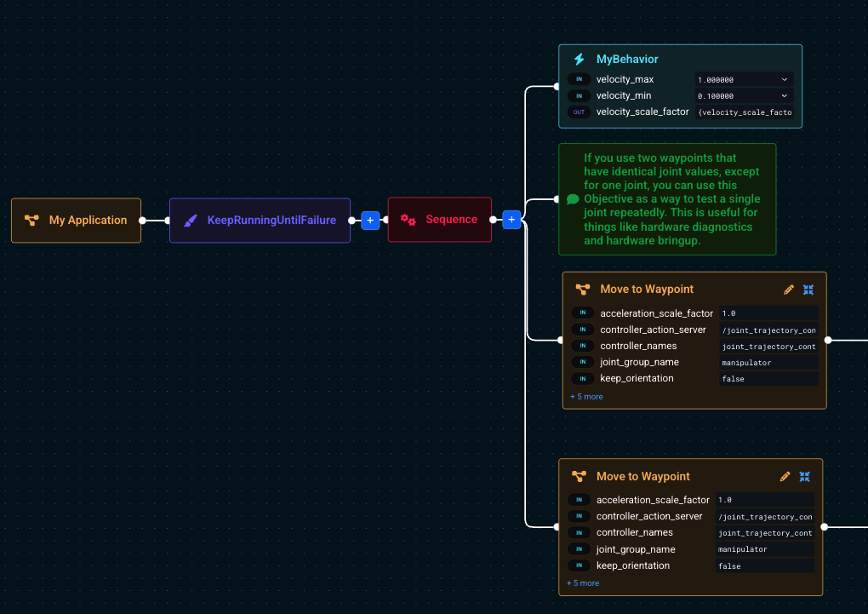Click the second Move to Waypoint title
This screenshot has width=868, height=614.
642,477
